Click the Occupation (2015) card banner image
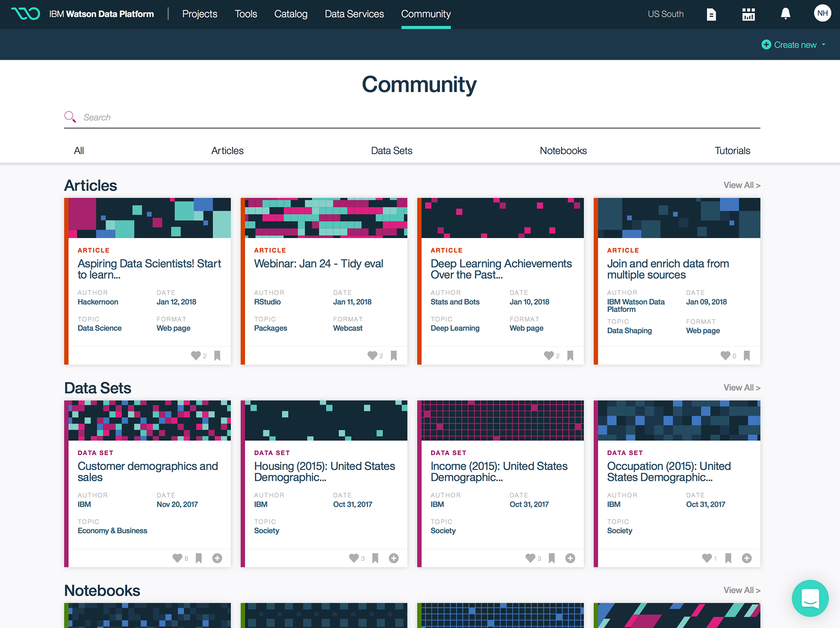Screen dimensions: 840x628 point(679,421)
